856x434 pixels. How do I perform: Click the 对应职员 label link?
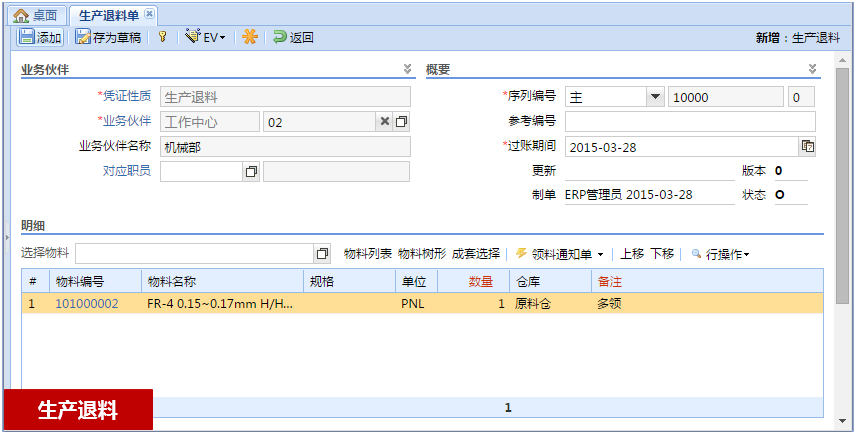pos(127,171)
